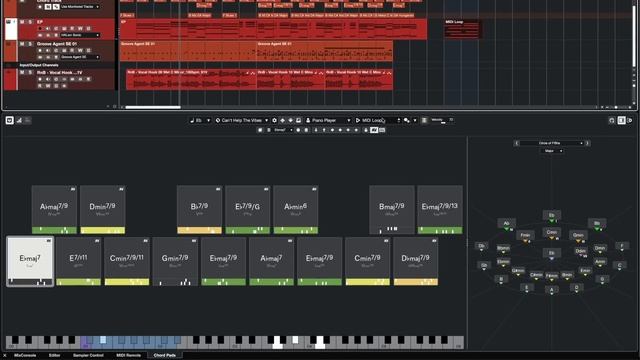
Task: Open the chord pads preset settings gear
Action: pos(274,120)
